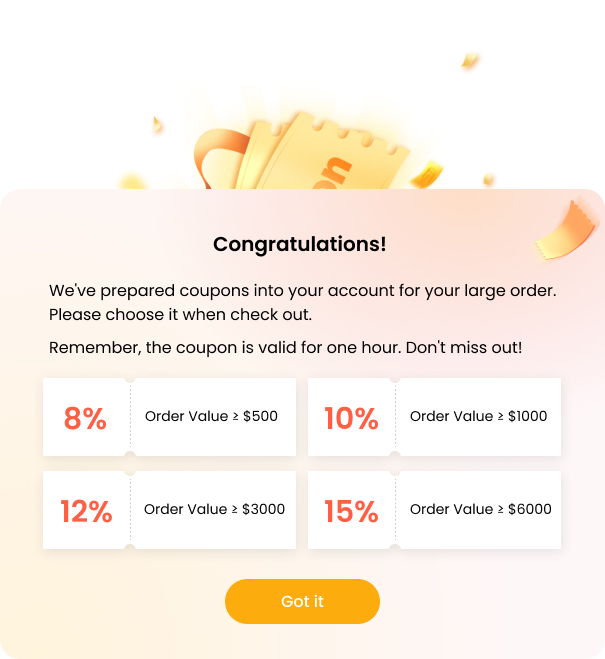Image resolution: width=605 pixels, height=659 pixels.
Task: Choose the 12% discount label
Action: (x=86, y=511)
